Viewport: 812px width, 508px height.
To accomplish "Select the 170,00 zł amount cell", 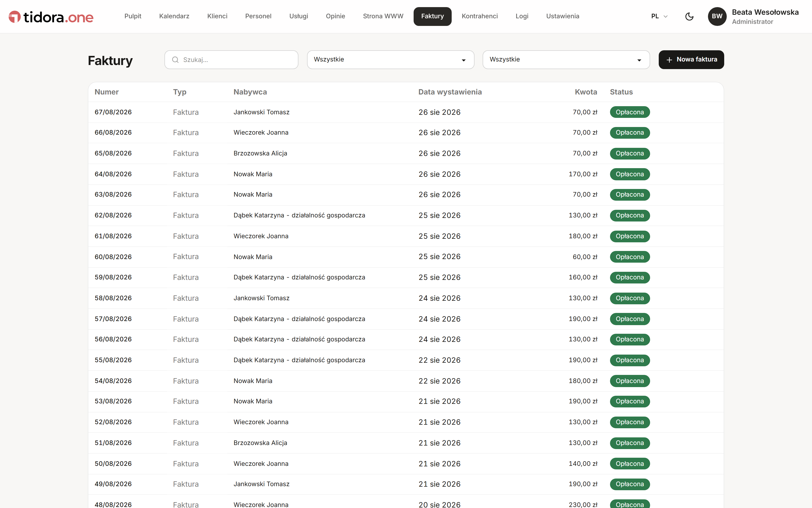I will tap(583, 174).
